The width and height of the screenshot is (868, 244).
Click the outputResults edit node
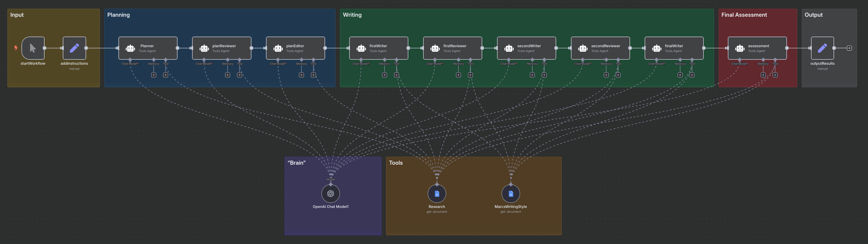[x=822, y=48]
